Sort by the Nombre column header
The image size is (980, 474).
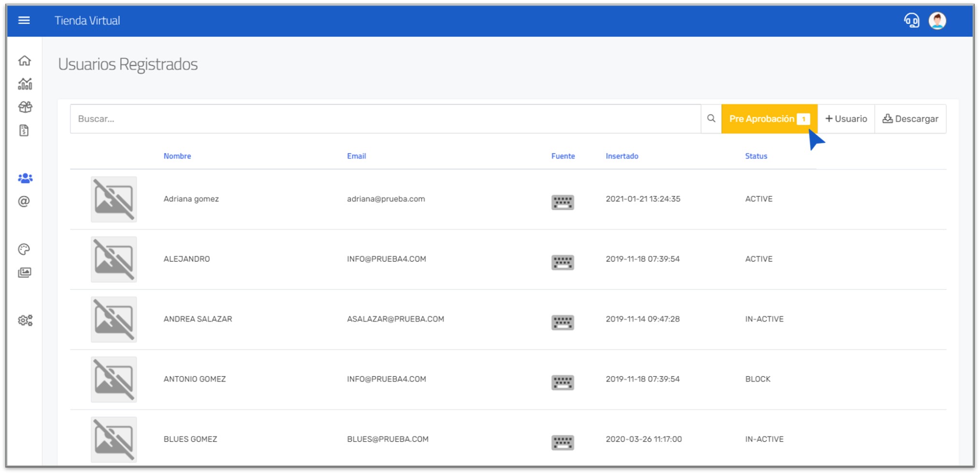pyautogui.click(x=177, y=156)
